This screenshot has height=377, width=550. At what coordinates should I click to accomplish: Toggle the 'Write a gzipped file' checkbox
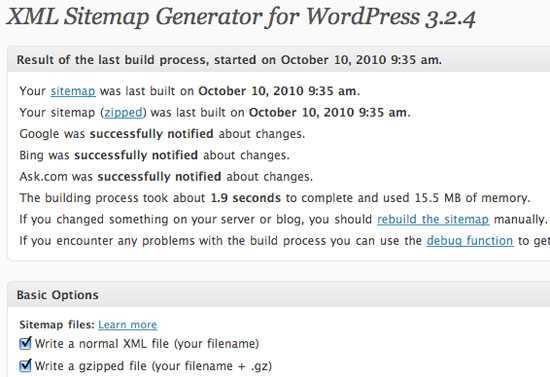25,365
